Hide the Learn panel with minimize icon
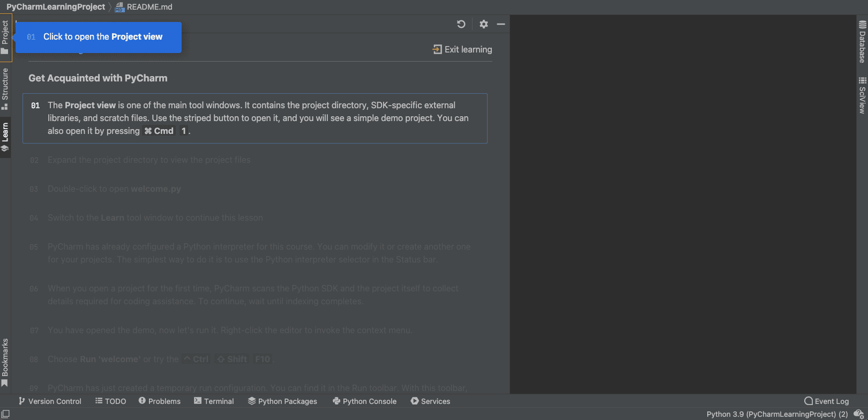The image size is (868, 420). pyautogui.click(x=501, y=24)
